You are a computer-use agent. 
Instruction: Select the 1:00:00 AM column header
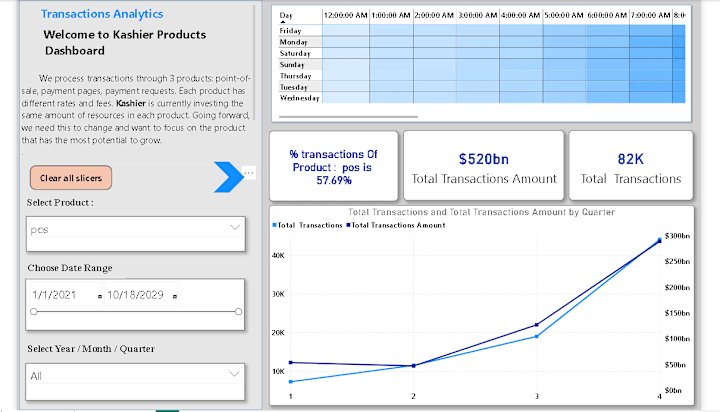391,15
